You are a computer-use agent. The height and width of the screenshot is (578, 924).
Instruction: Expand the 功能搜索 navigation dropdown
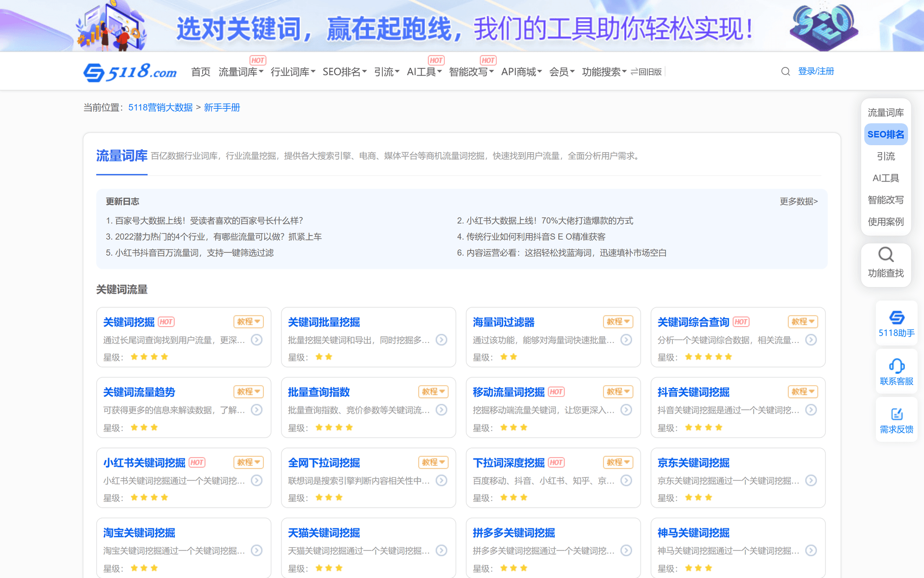point(604,72)
